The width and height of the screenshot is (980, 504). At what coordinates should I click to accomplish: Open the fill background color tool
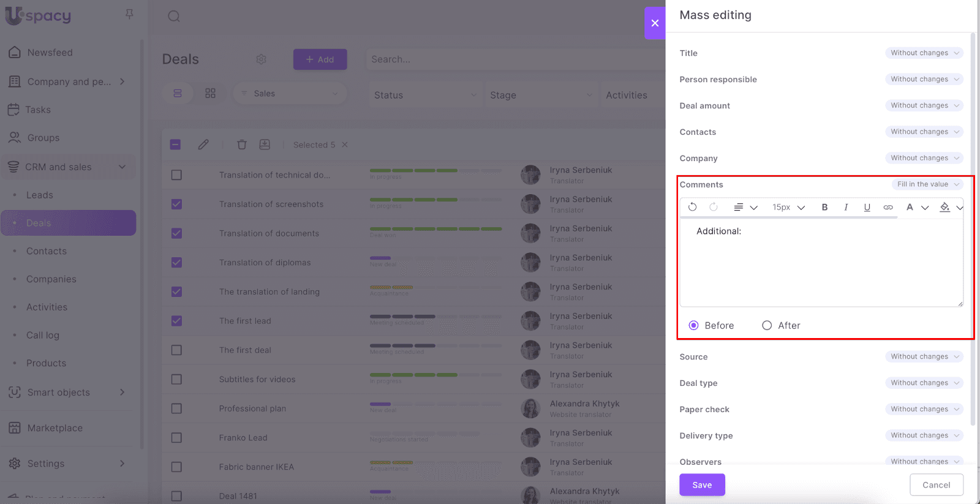click(x=945, y=208)
